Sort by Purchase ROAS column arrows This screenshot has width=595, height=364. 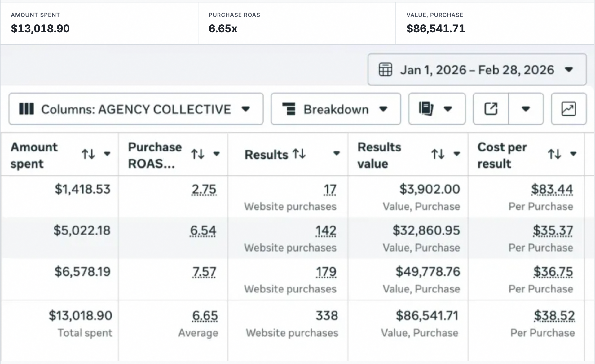(x=198, y=154)
